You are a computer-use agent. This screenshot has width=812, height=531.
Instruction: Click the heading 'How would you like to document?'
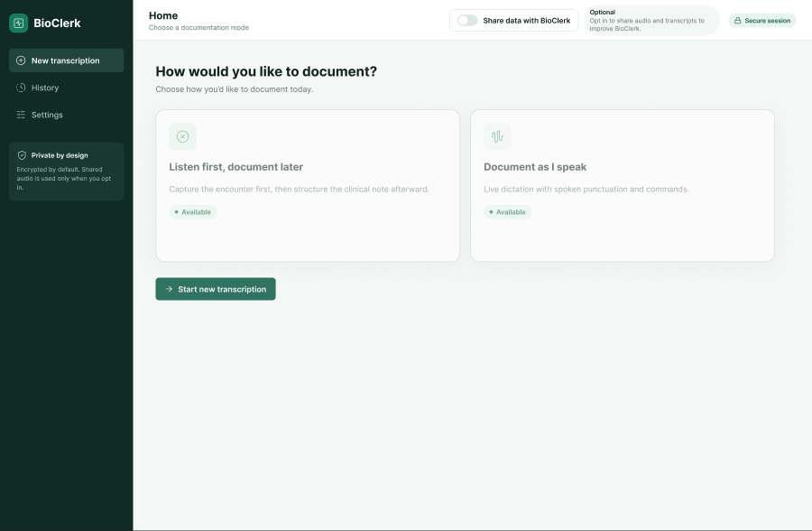tap(266, 71)
